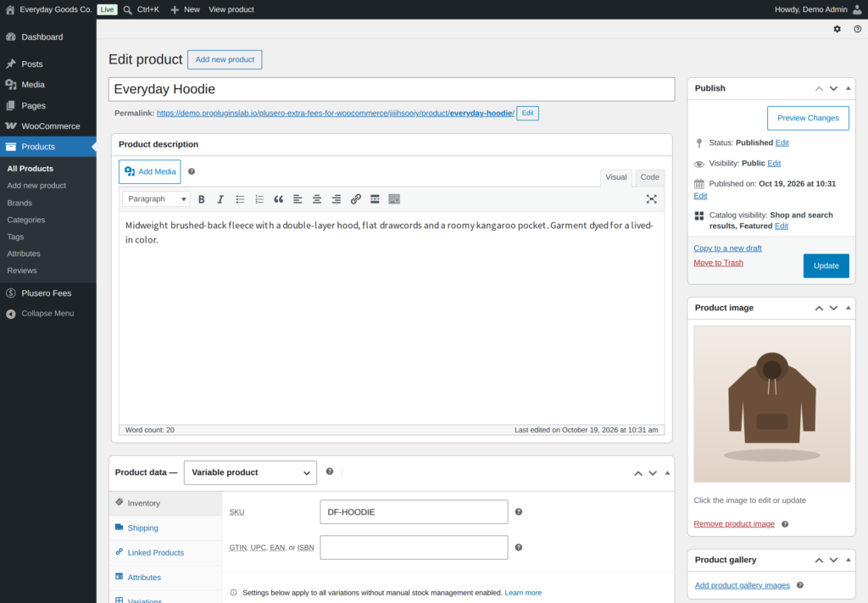
Task: Click the Demo Admin user avatar icon
Action: point(858,9)
